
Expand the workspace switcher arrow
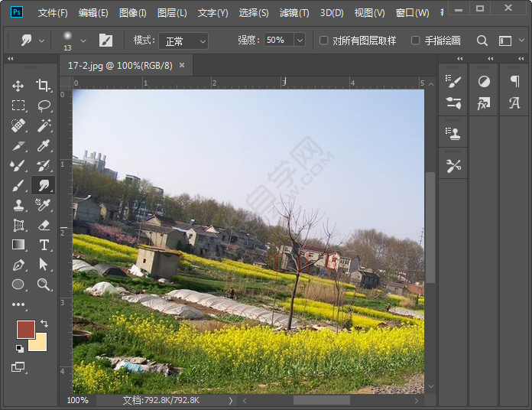[521, 41]
